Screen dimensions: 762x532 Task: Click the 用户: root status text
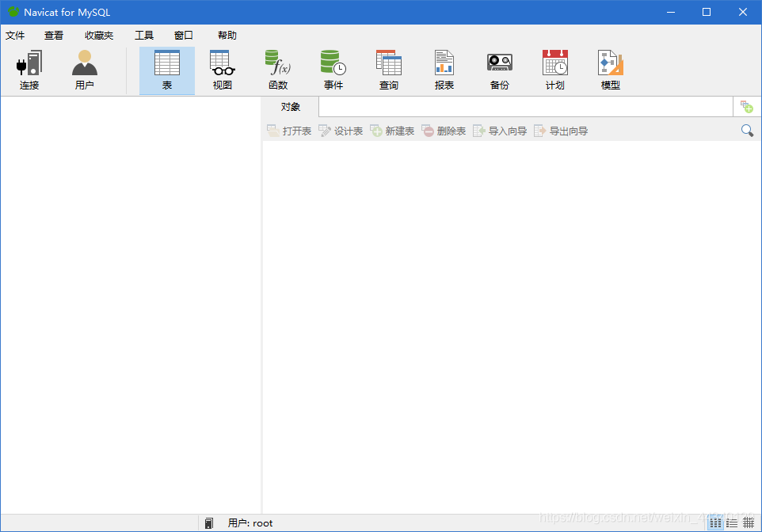point(250,523)
